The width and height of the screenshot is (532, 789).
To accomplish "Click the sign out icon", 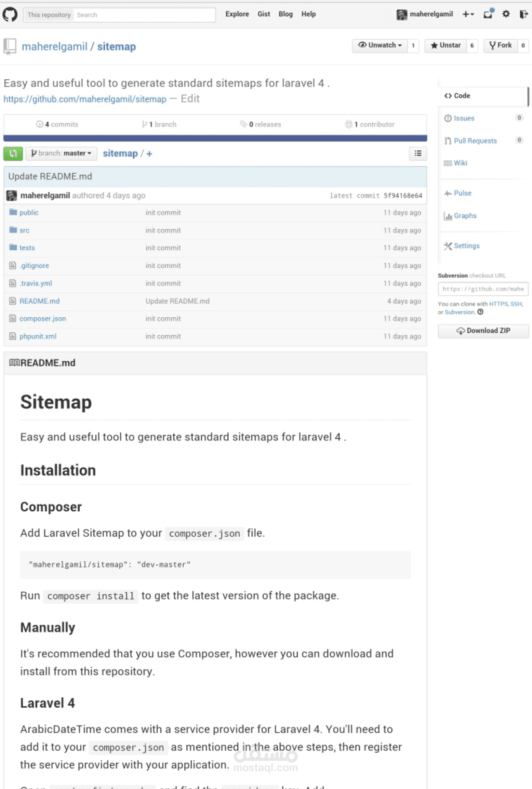I will tap(523, 14).
